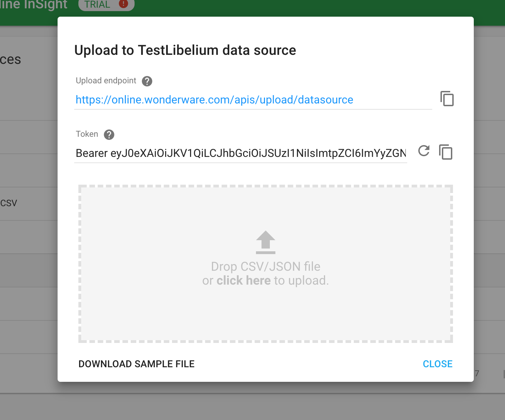Click the 'Token' label text
The image size is (505, 420).
coord(87,134)
